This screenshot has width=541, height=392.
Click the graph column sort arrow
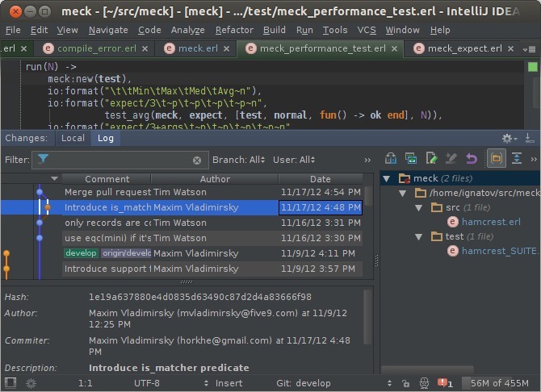coord(54,178)
